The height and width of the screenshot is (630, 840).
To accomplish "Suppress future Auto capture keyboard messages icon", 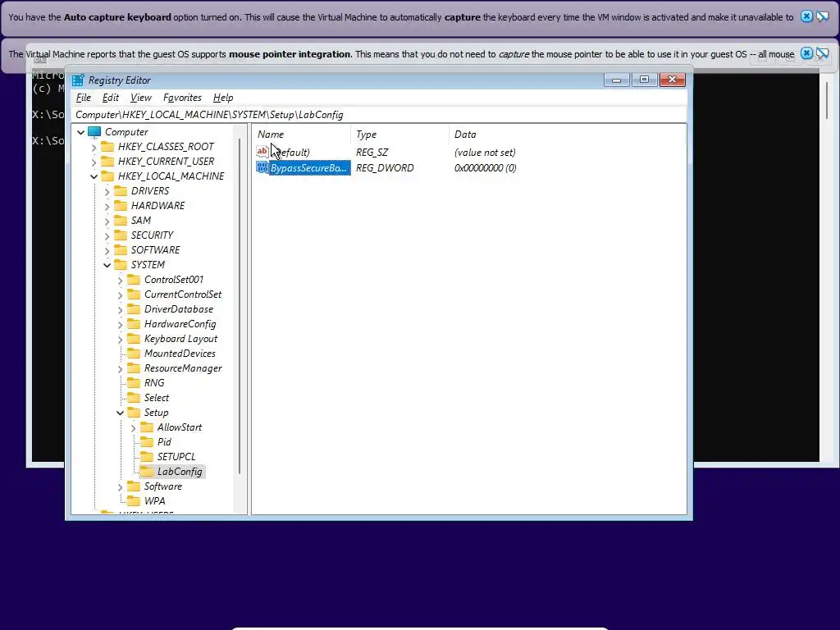I will pyautogui.click(x=822, y=16).
